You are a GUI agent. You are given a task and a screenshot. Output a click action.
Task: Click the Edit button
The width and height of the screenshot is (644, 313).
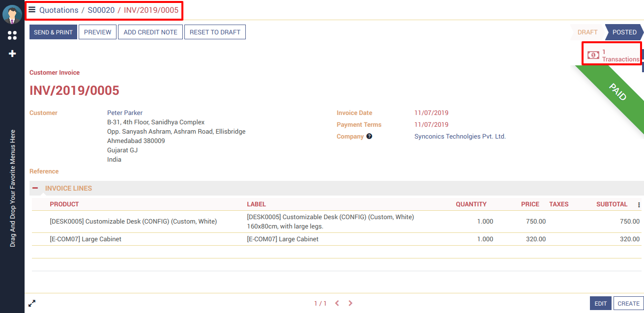tap(600, 303)
